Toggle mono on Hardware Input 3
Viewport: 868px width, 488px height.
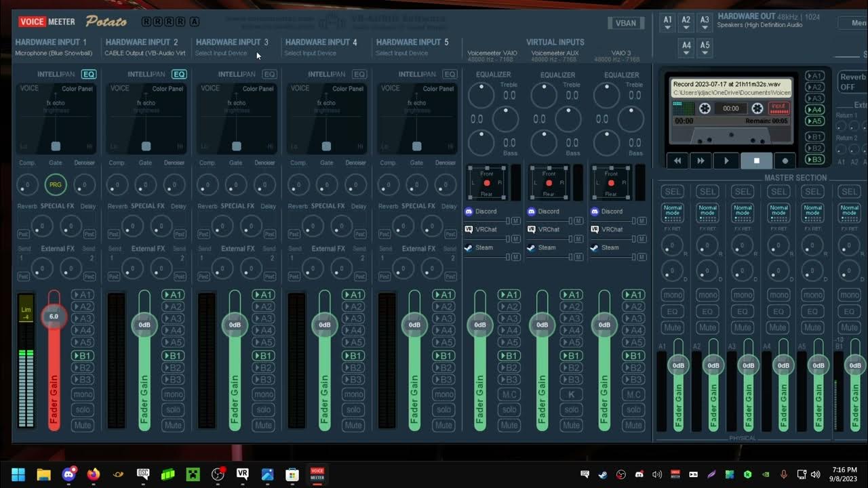click(263, 394)
